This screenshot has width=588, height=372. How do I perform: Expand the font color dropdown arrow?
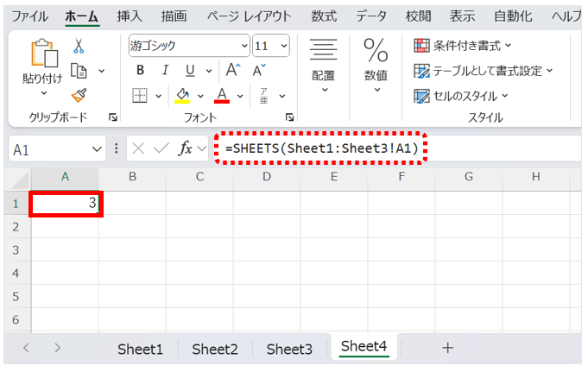pyautogui.click(x=240, y=97)
